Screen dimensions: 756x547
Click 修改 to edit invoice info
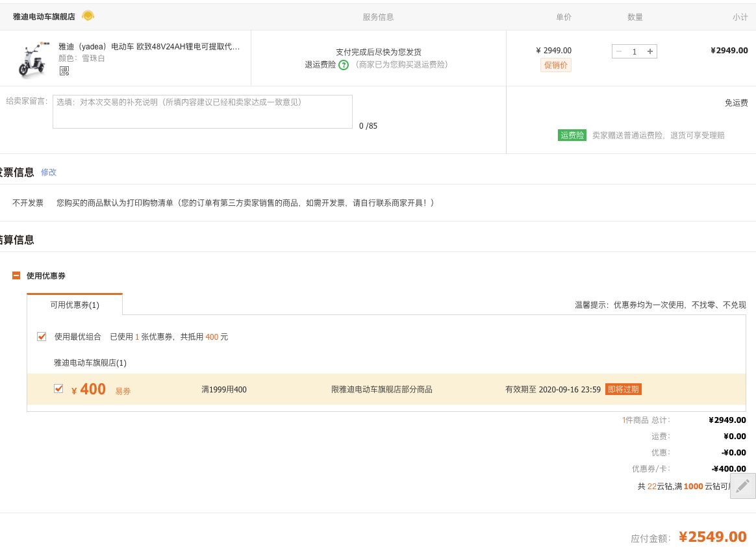(x=49, y=172)
